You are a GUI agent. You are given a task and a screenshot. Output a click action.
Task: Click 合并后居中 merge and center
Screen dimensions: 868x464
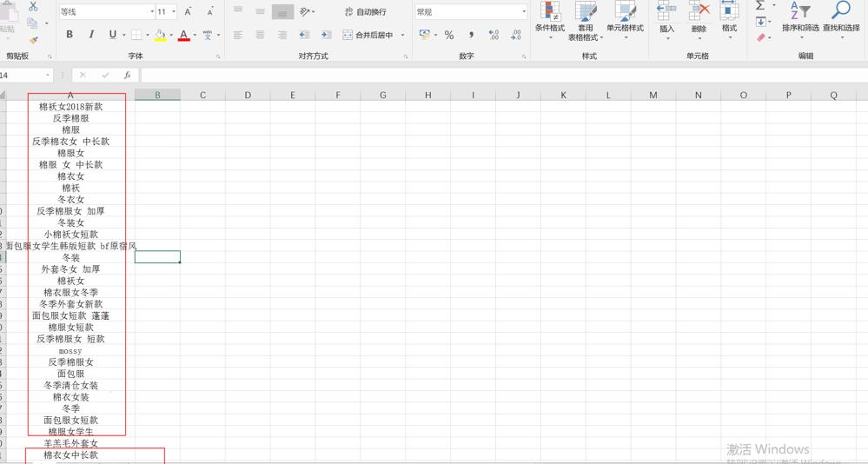pos(368,35)
